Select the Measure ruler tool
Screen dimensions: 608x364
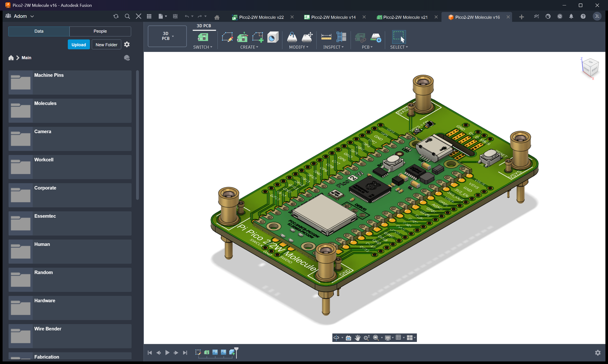click(x=326, y=37)
